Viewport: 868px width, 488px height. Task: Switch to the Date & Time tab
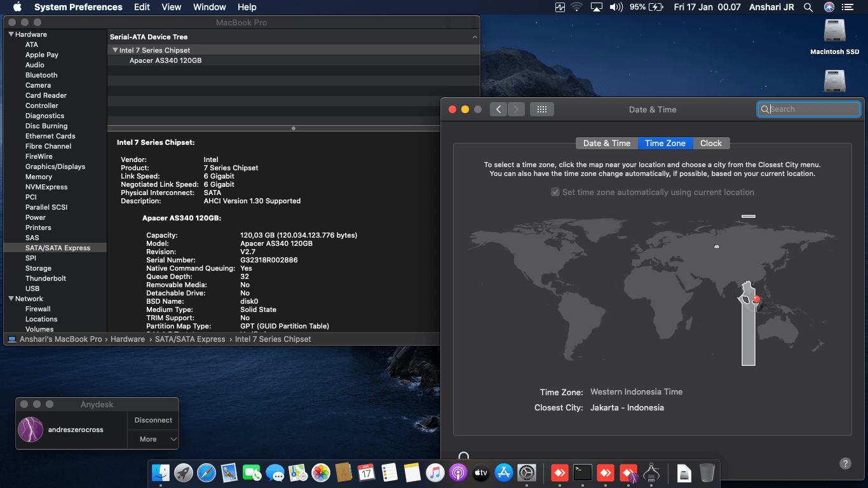pyautogui.click(x=606, y=143)
